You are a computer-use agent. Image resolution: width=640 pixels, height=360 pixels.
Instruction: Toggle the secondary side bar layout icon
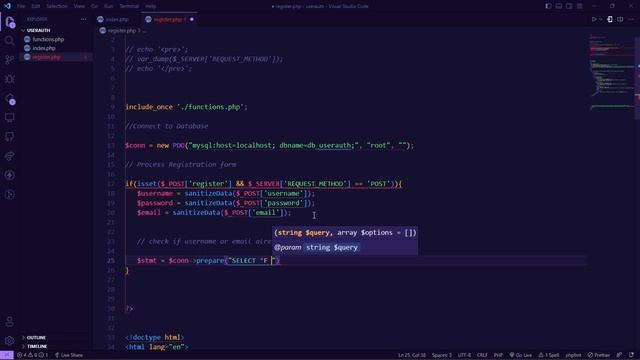tap(569, 6)
